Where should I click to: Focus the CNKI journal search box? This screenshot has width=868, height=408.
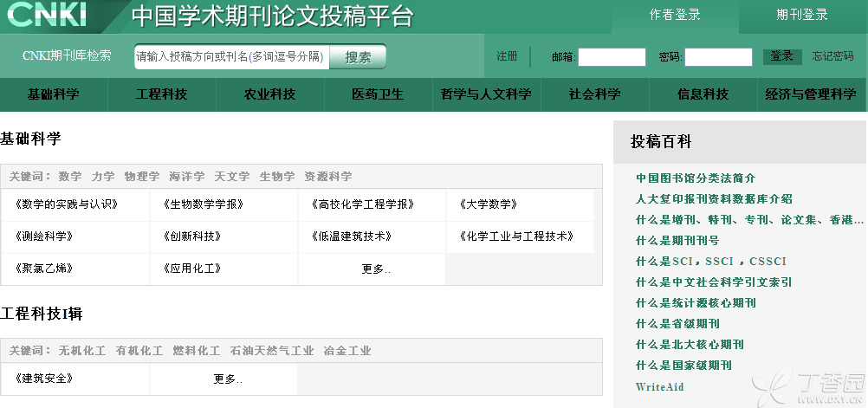pyautogui.click(x=231, y=56)
